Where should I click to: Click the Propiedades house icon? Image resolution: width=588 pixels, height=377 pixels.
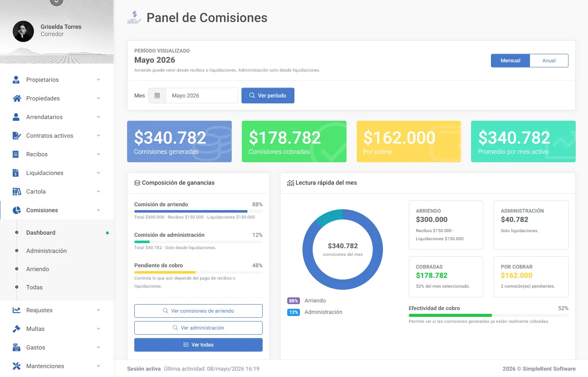pyautogui.click(x=17, y=98)
